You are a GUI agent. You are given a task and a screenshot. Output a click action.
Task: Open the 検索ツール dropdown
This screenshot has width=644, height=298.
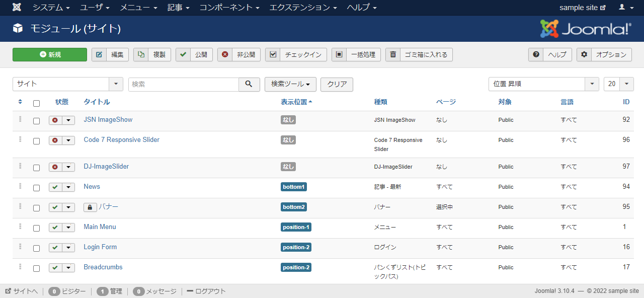[290, 84]
